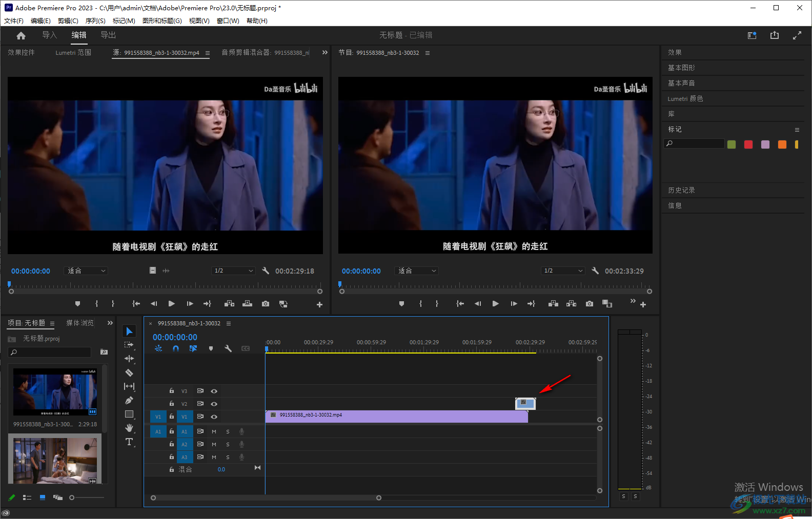Switch to 导出 workspace tab

click(108, 35)
